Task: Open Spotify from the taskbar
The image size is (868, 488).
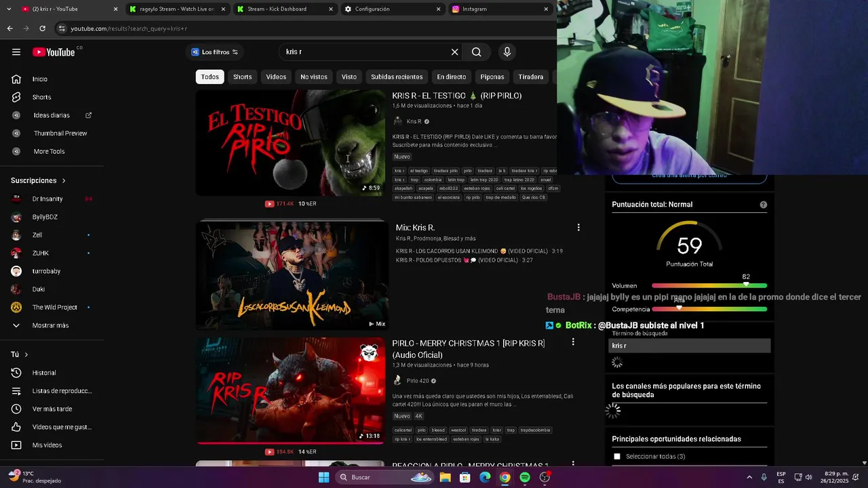Action: point(525,477)
